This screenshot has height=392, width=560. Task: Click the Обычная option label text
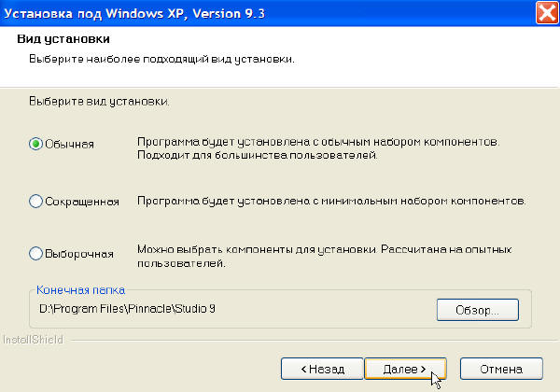point(69,144)
